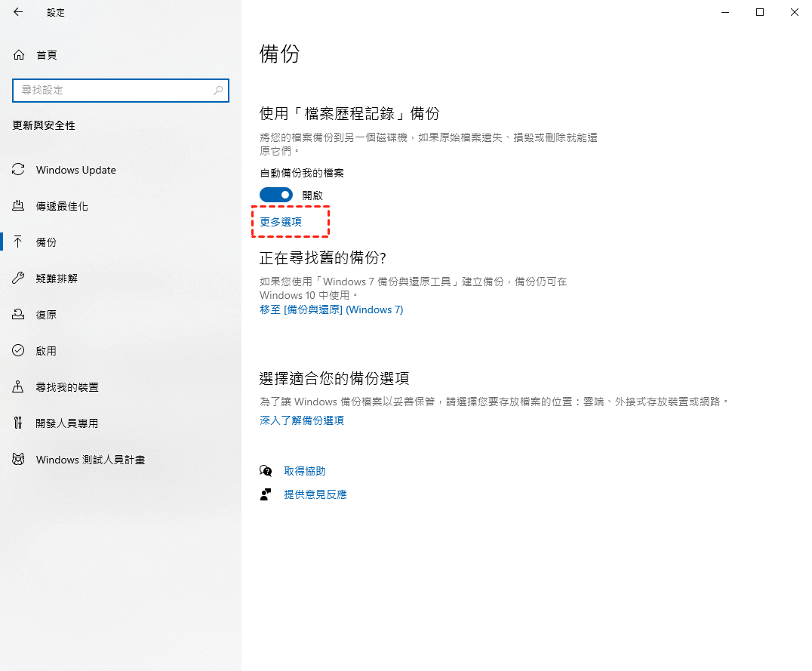Viewport: 812px width, 671px height.
Task: Open the 更多選項 link
Action: coord(281,222)
